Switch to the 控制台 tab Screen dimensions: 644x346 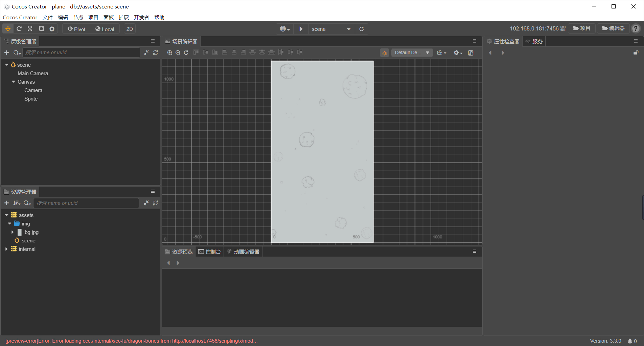click(x=210, y=252)
